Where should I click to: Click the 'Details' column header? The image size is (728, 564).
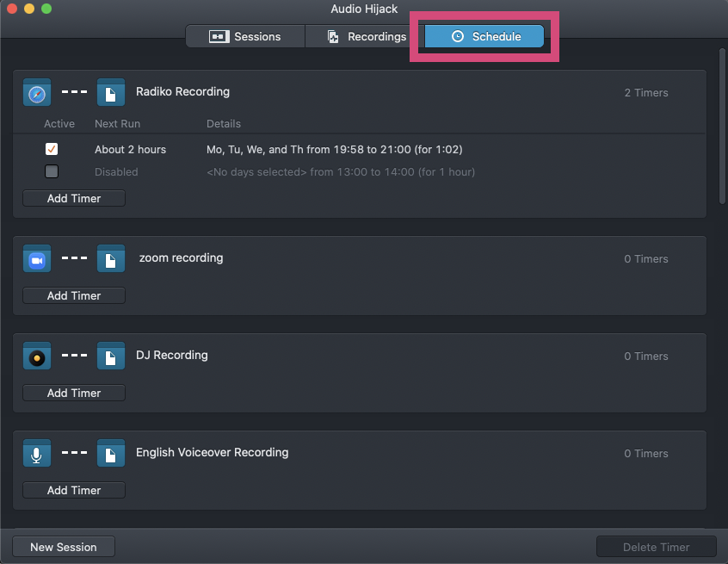click(224, 124)
